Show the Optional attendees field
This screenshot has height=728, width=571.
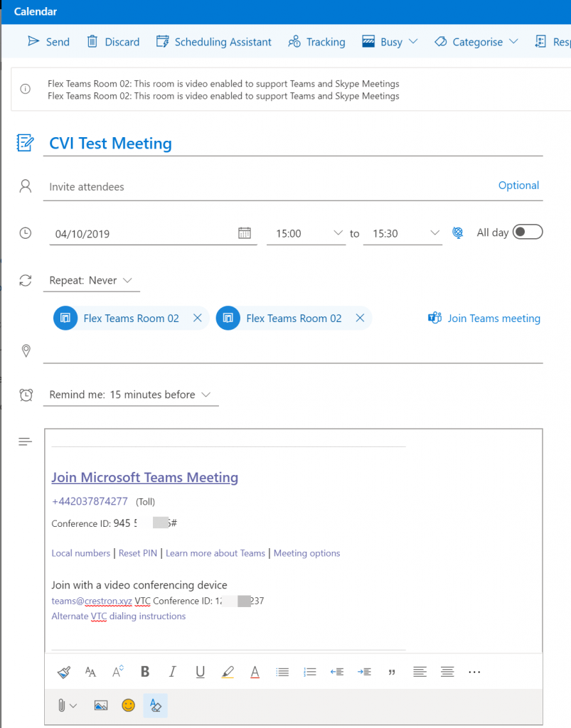pyautogui.click(x=518, y=186)
